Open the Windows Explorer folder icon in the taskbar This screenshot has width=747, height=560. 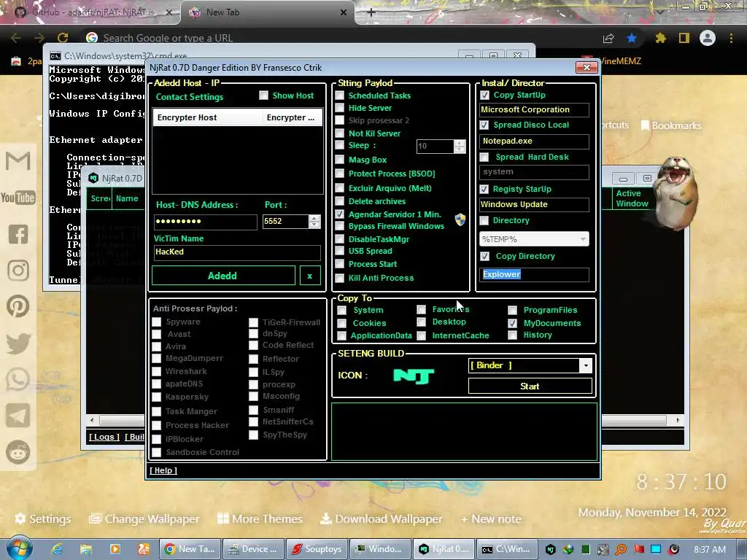click(86, 549)
